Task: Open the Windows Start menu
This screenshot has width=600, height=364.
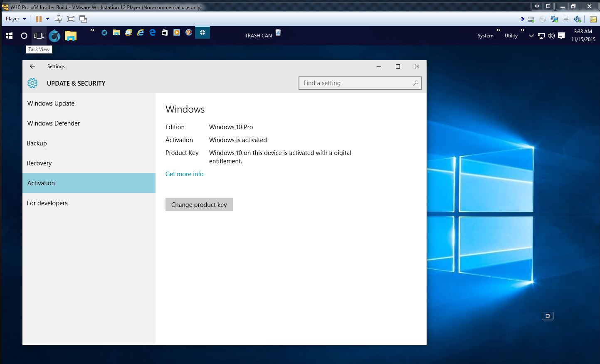Action: click(9, 36)
